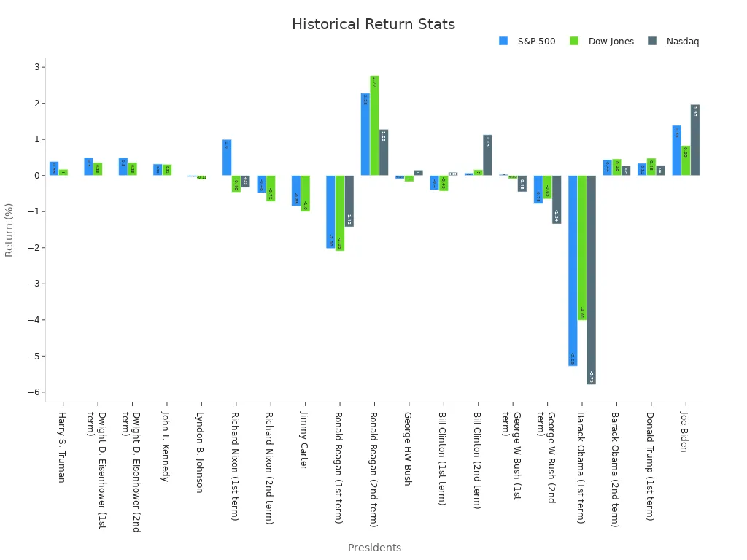This screenshot has height=560, width=747.
Task: Select Obama 1st term S&P 500 bar
Action: 573,270
